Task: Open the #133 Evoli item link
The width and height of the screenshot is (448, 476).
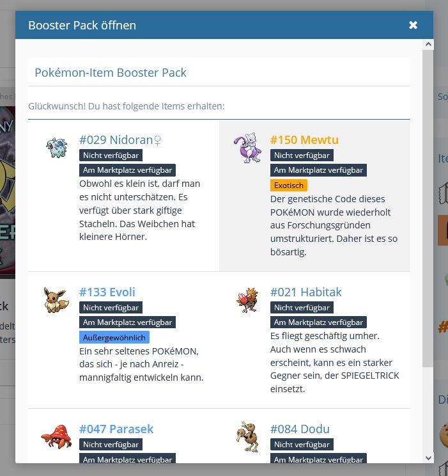Action: pyautogui.click(x=107, y=292)
